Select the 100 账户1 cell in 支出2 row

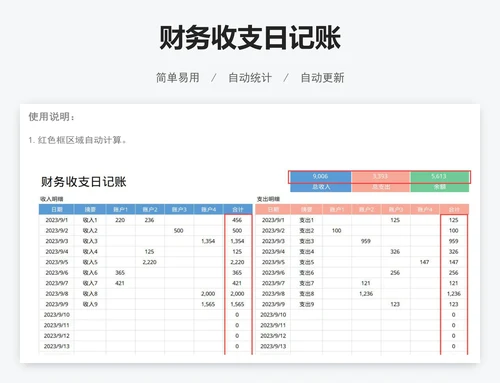[x=337, y=231]
